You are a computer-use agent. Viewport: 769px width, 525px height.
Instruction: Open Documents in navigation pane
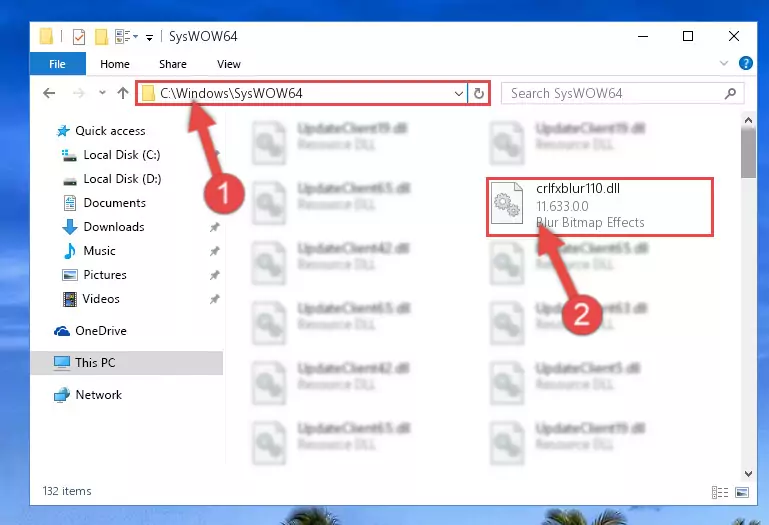click(x=114, y=203)
